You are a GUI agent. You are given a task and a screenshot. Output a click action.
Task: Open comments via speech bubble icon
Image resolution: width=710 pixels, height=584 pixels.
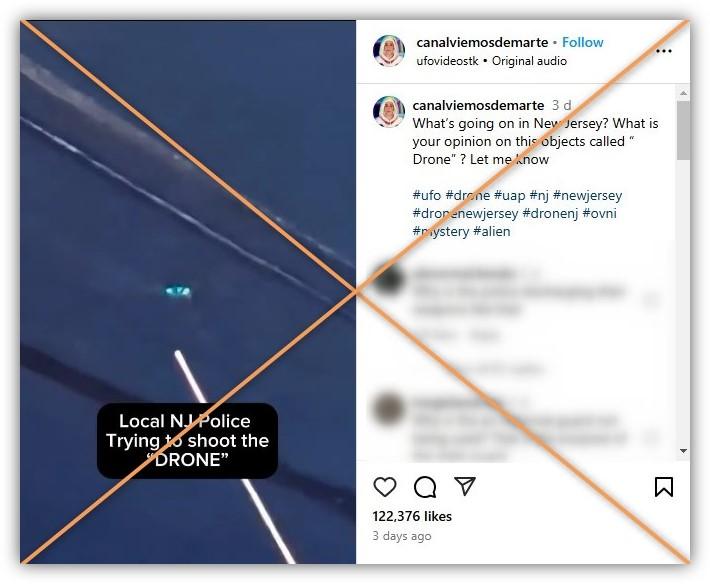tap(425, 487)
